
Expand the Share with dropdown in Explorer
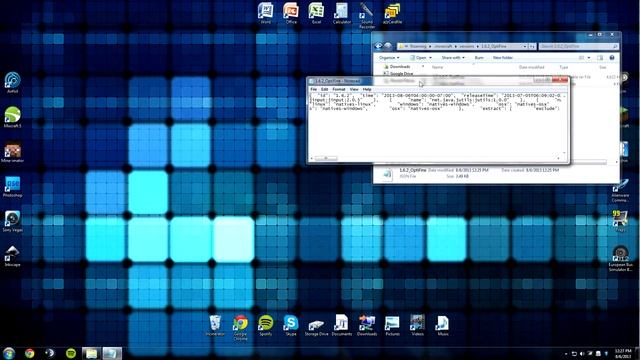[453, 58]
